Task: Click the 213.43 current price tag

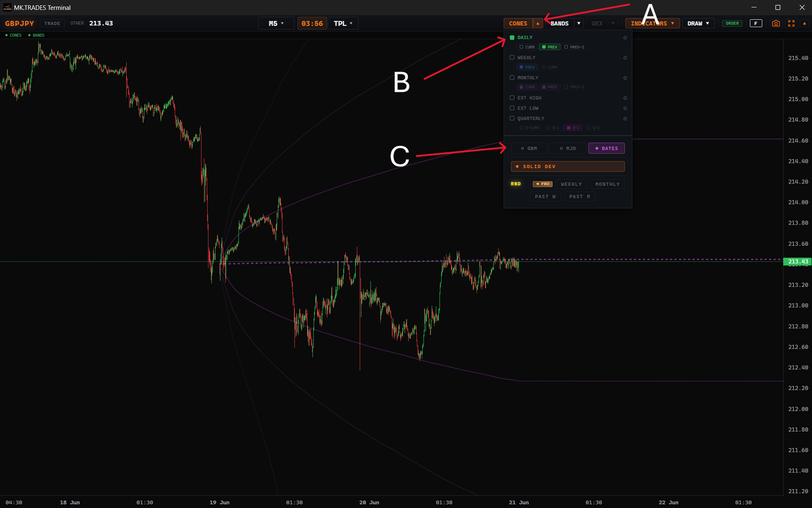Action: (797, 261)
